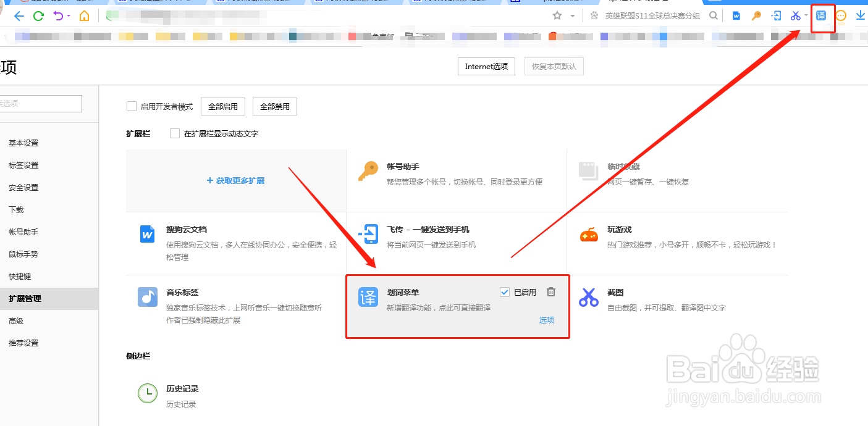Click the send-to-phone toolbar icon
Screen dimensions: 868x426
[777, 16]
